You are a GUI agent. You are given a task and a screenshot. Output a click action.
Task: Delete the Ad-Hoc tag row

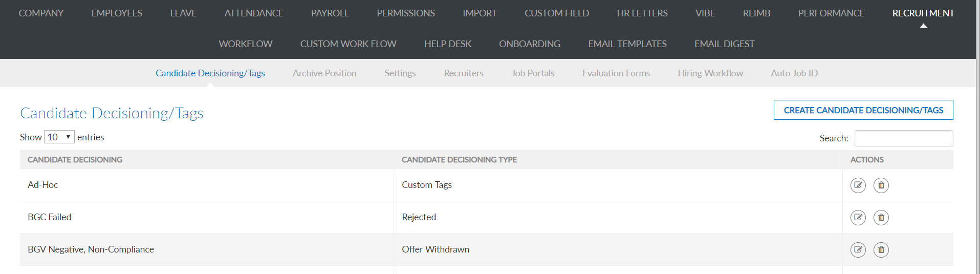[881, 185]
